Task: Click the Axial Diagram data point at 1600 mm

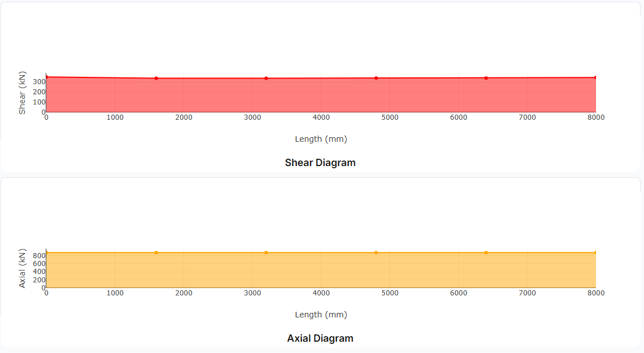Action: click(156, 252)
